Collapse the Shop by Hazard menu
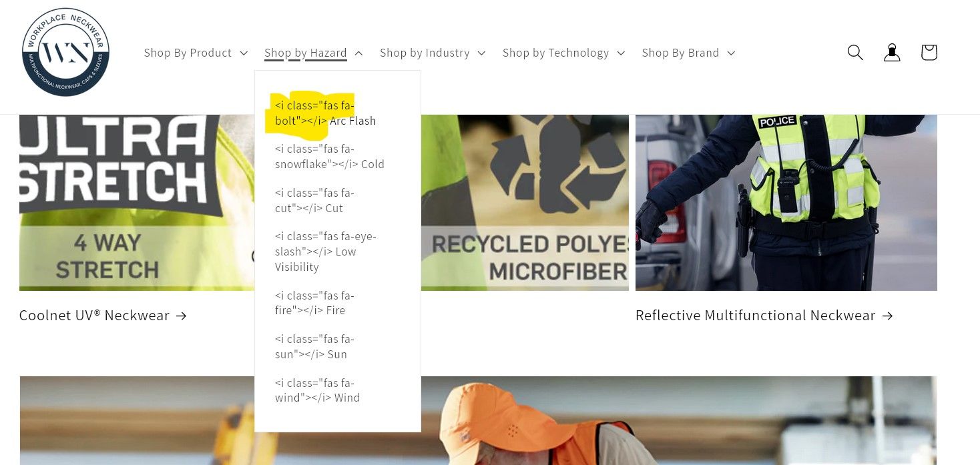 pyautogui.click(x=313, y=53)
